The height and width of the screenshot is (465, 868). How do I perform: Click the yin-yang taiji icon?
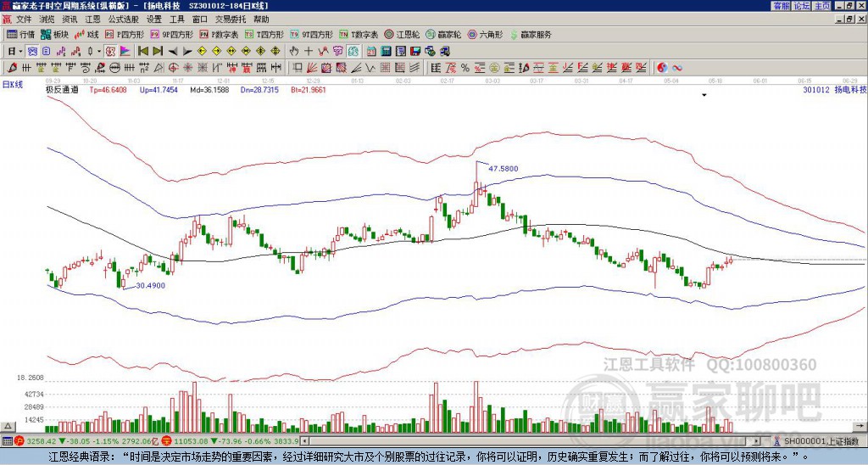pos(662,68)
